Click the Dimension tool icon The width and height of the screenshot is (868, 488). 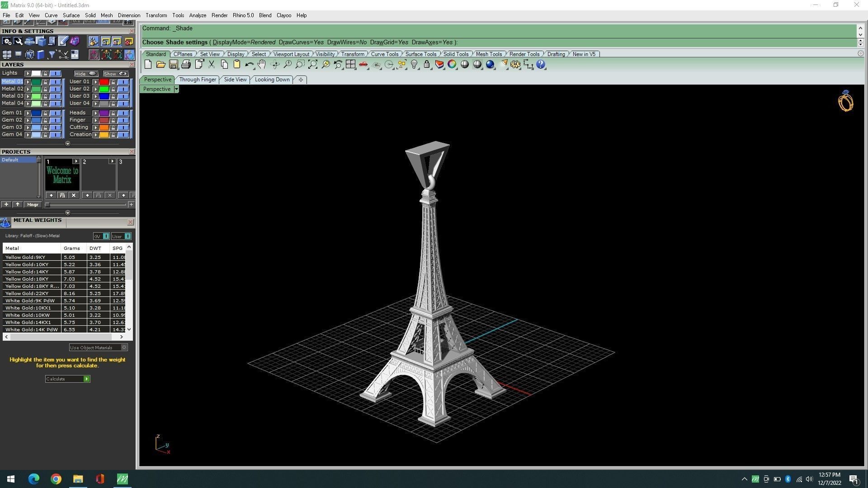coord(528,65)
